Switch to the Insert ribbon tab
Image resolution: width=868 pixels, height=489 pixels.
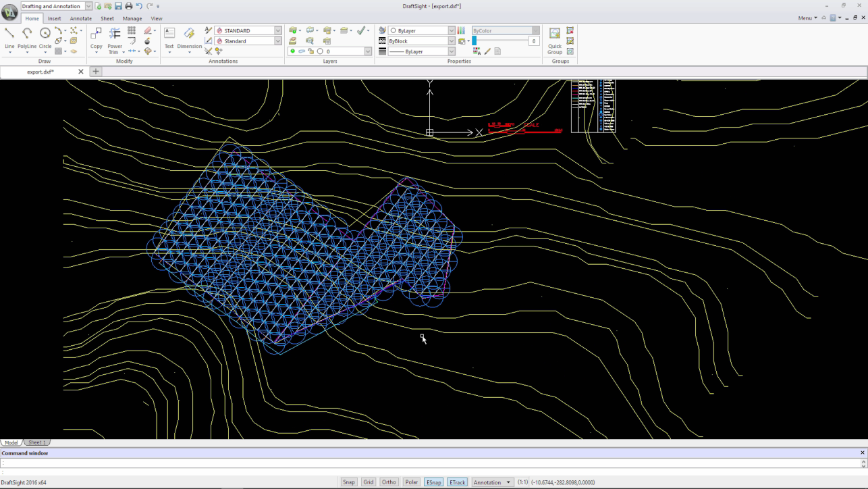click(x=54, y=18)
